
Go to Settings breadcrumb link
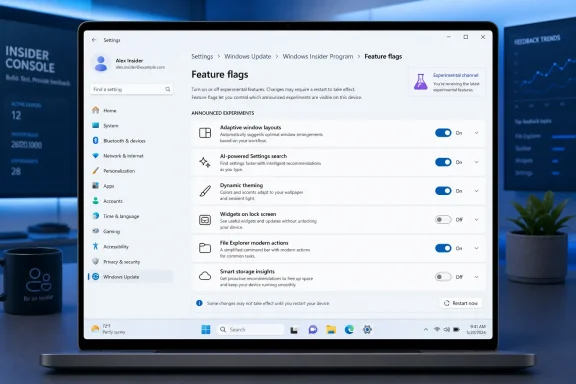202,56
